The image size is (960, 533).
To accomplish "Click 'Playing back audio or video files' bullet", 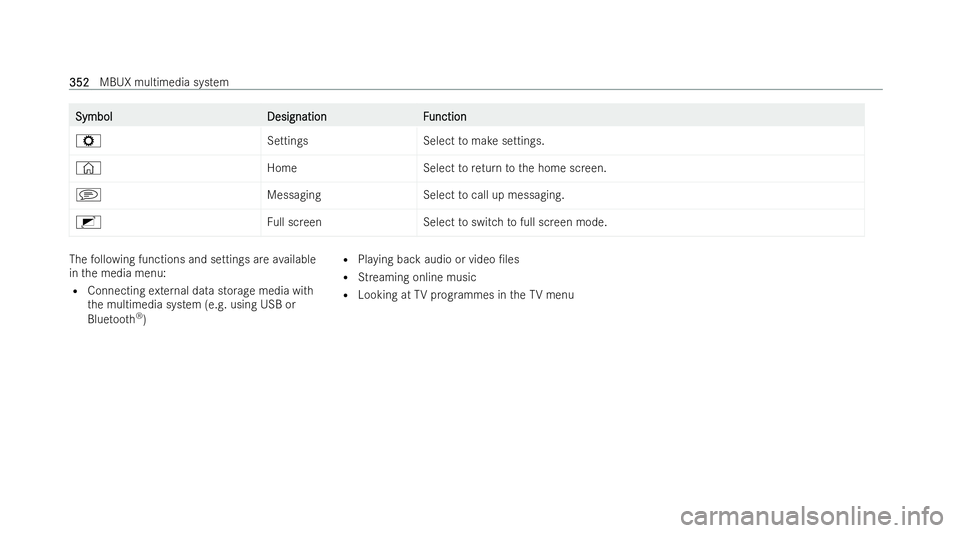I will point(438,259).
